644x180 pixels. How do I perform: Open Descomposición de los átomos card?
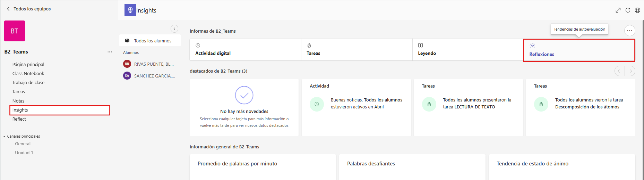[x=581, y=107]
